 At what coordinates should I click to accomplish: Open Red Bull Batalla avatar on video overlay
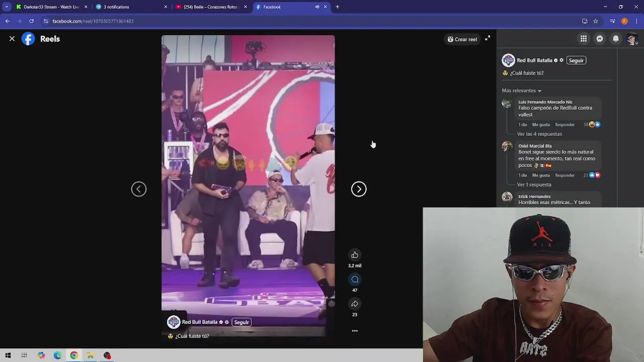(174, 322)
